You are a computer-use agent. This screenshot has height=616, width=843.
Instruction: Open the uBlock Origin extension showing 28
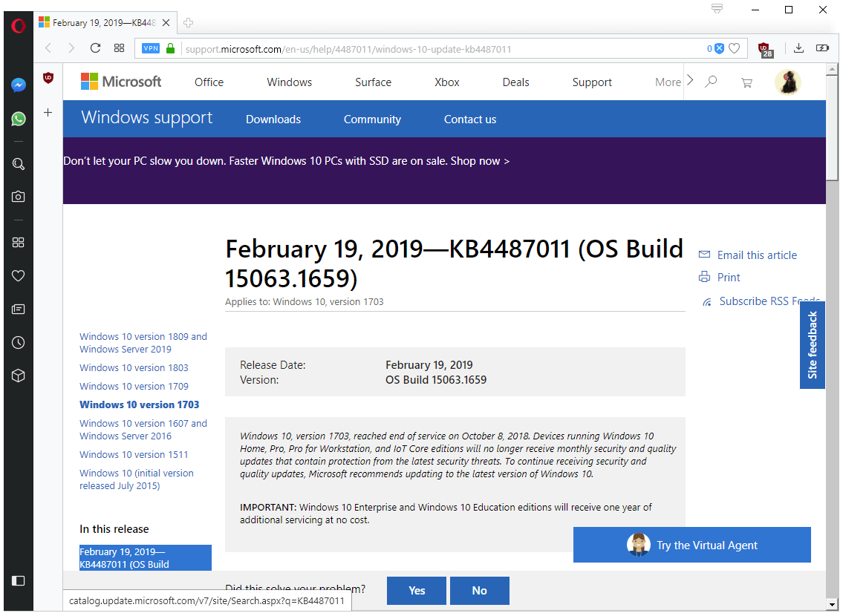click(x=765, y=50)
